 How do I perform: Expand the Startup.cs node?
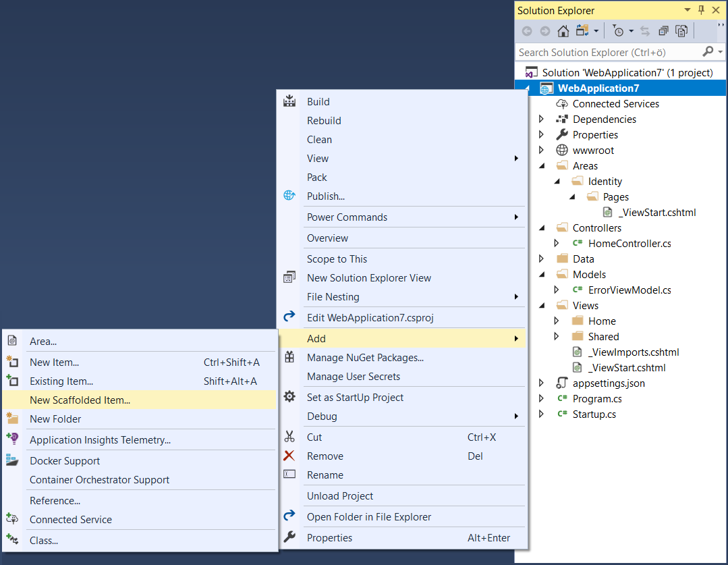(x=541, y=414)
